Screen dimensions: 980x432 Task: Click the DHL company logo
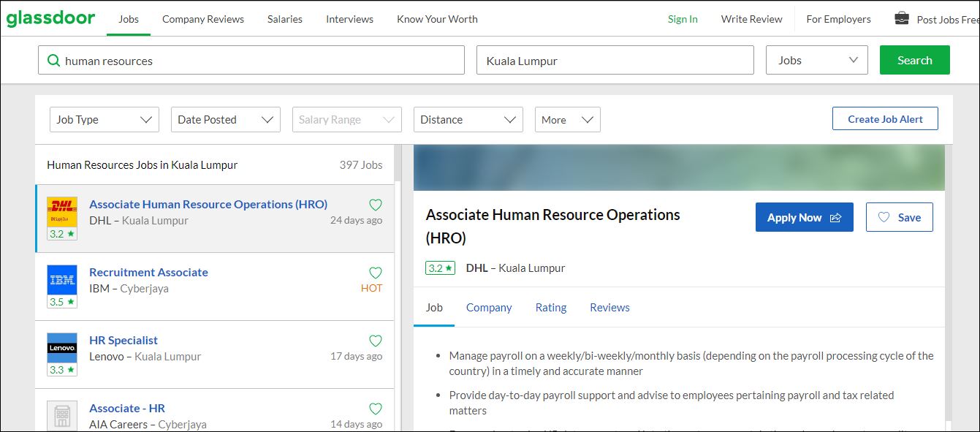pos(62,212)
